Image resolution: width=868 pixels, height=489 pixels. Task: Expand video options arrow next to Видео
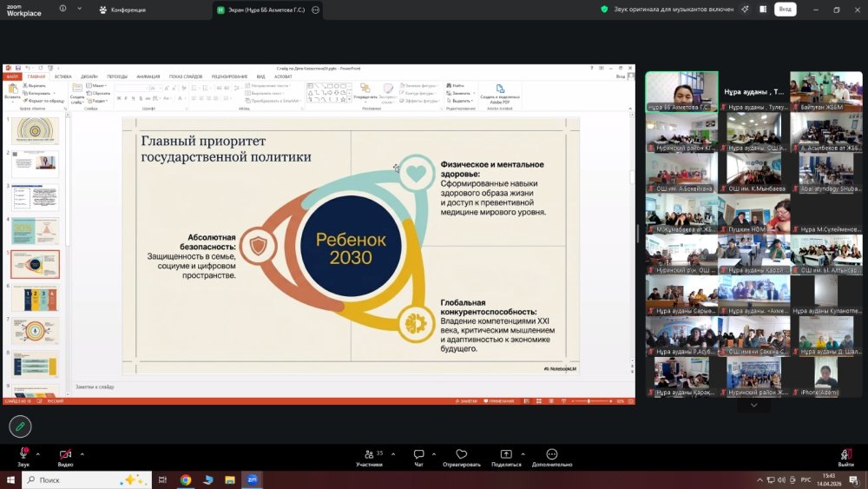82,454
